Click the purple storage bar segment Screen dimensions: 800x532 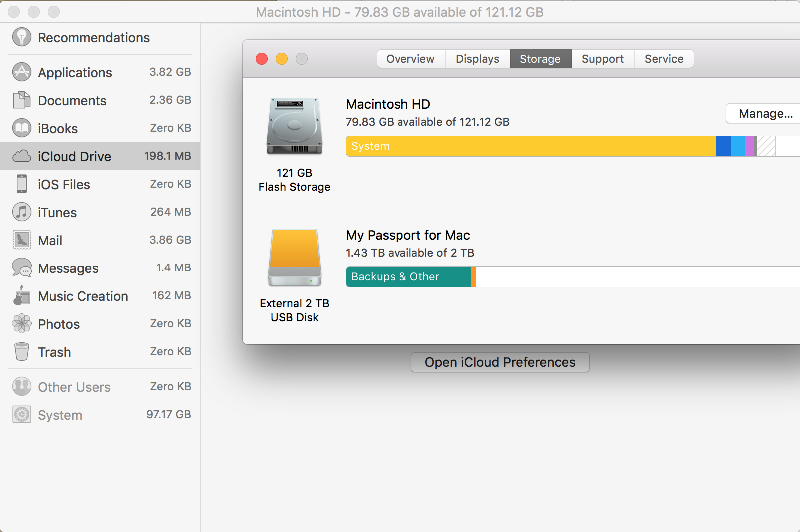pos(749,146)
